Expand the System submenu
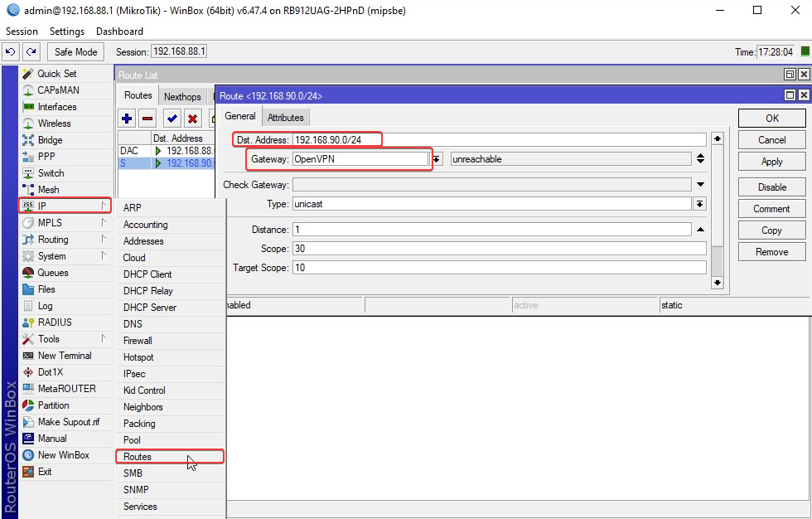Viewport: 812px width, 519px height. (x=65, y=256)
